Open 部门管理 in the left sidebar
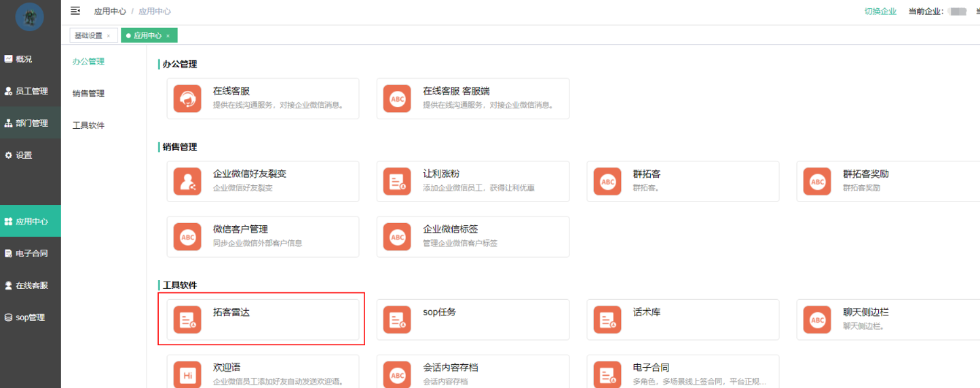980x388 pixels. [31, 123]
